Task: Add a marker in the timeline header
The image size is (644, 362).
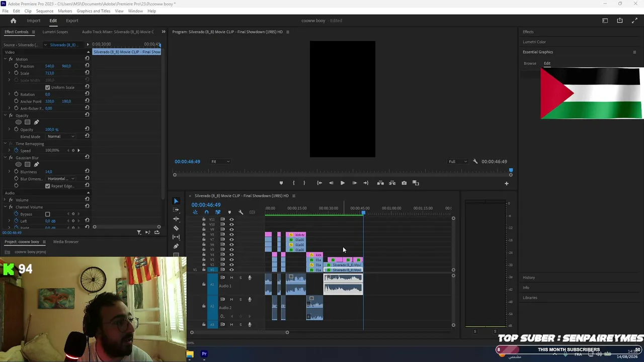Action: (x=229, y=212)
